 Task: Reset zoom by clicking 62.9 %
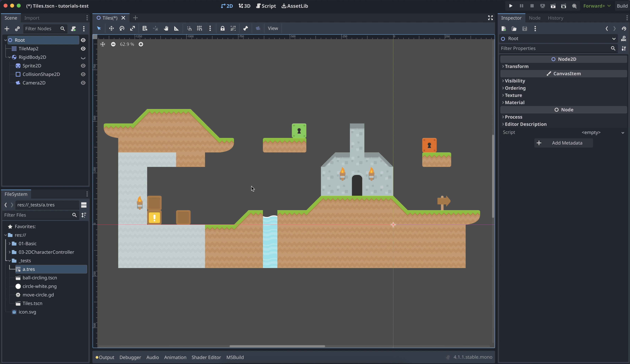click(127, 44)
